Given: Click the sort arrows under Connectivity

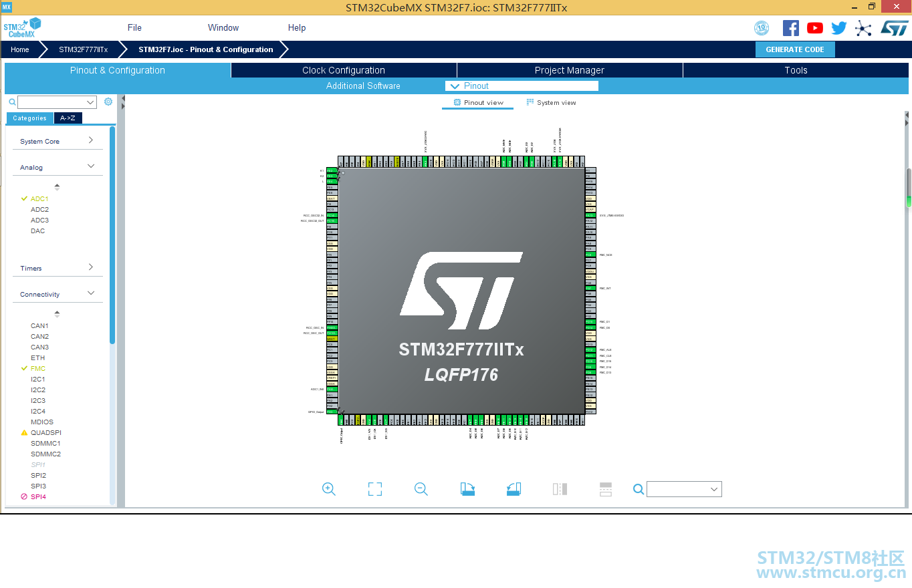Looking at the screenshot, I should point(57,314).
